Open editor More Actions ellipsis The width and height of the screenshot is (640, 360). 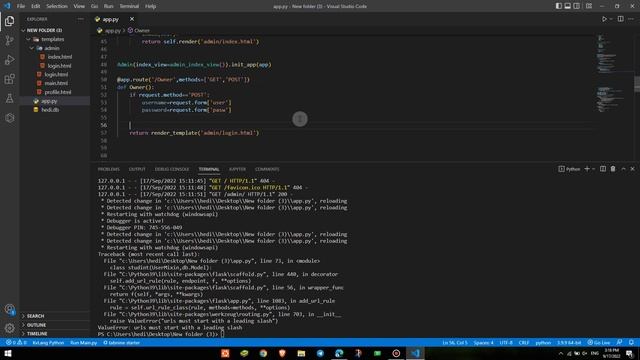(x=631, y=19)
